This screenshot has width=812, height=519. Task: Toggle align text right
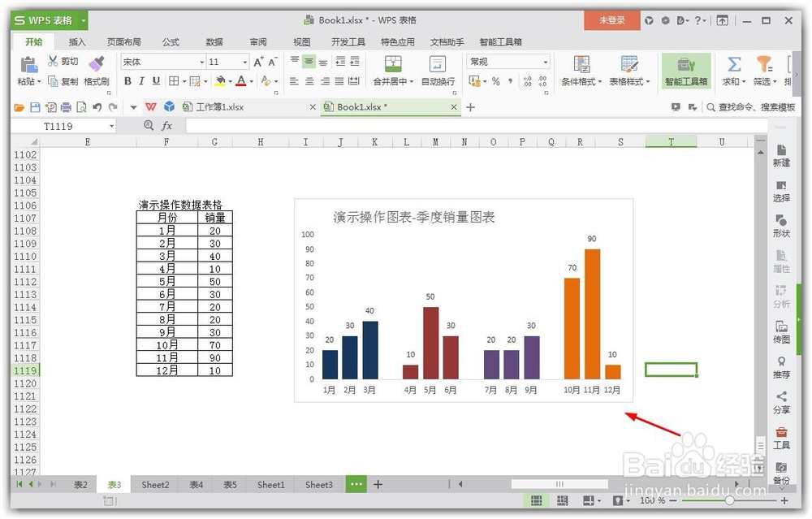325,81
